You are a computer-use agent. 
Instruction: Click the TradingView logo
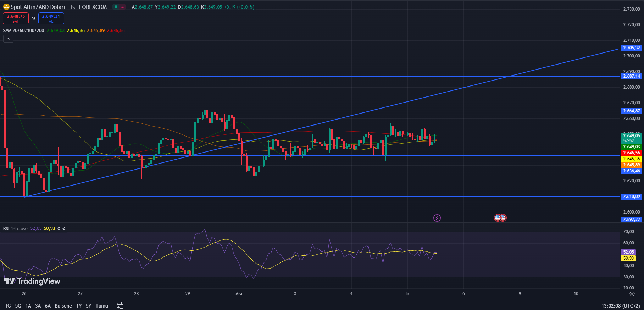tap(32, 281)
